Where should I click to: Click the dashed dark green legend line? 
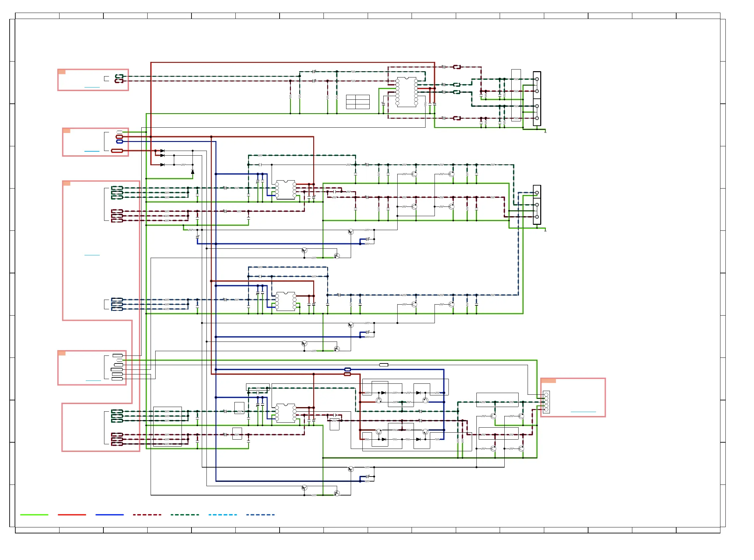(x=185, y=515)
